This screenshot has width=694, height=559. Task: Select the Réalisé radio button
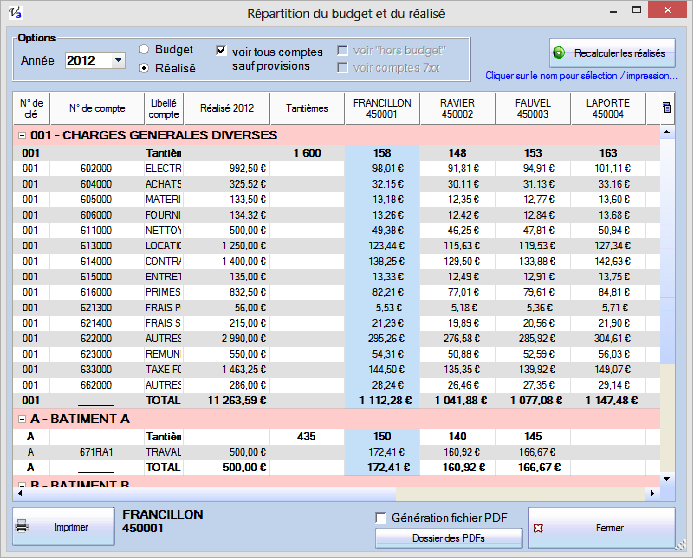pyautogui.click(x=144, y=68)
